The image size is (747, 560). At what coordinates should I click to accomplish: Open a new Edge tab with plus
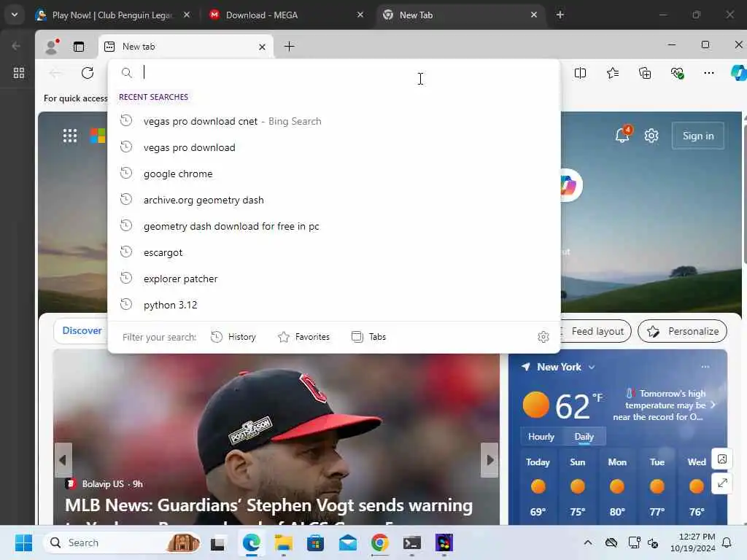(289, 46)
